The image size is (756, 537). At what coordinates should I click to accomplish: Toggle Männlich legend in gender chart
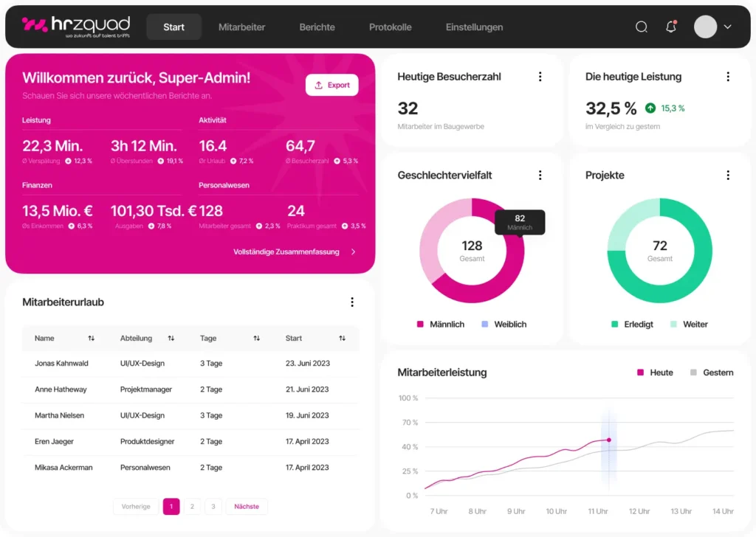point(441,325)
